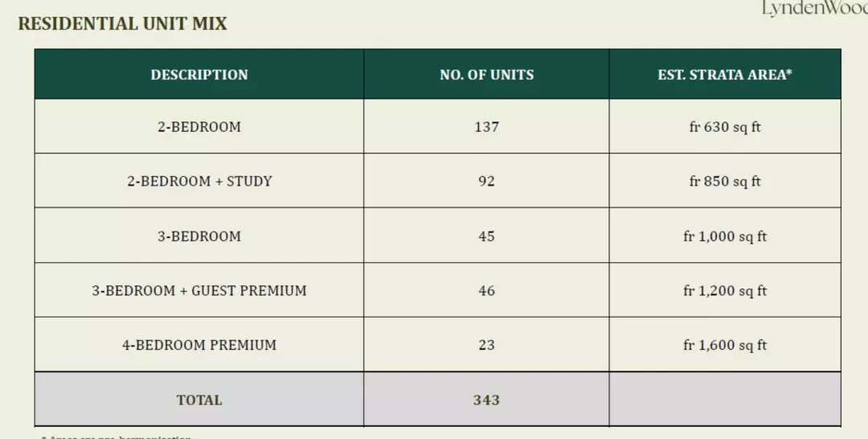Select the 3-BEDROOM row label
The height and width of the screenshot is (439, 868).
[199, 236]
